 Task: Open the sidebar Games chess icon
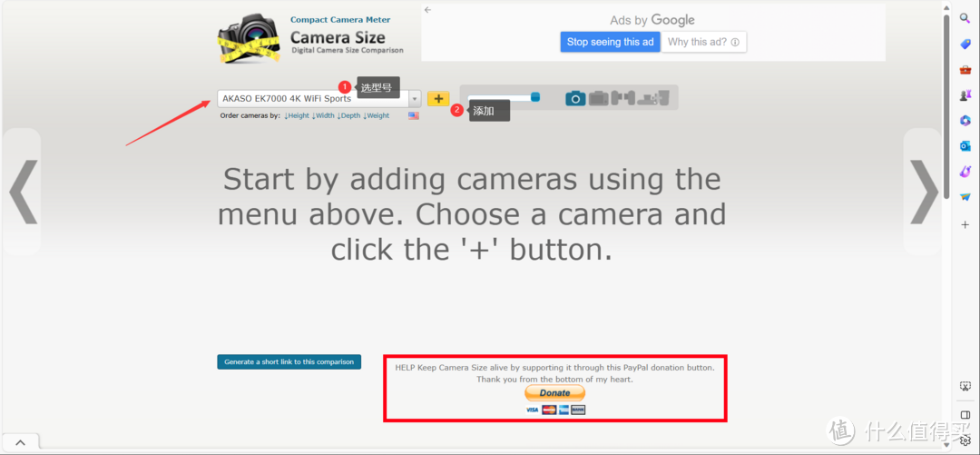(965, 95)
